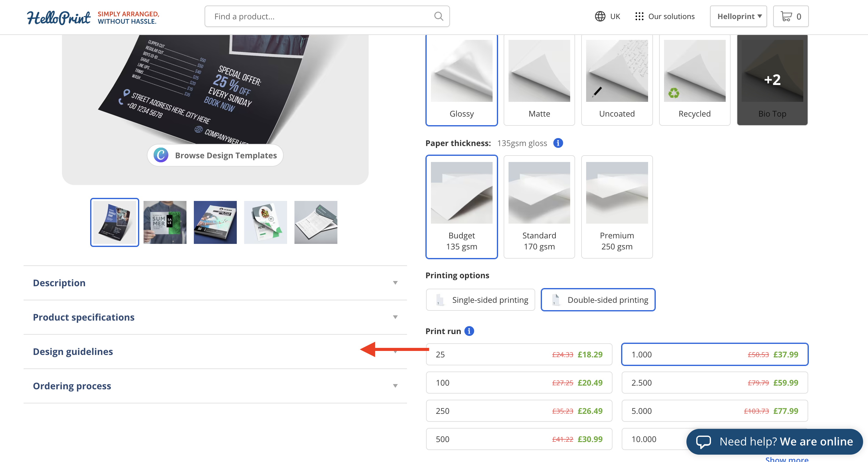Screen dimensions: 868x462
Task: Click the Paper thickness info icon
Action: pos(558,143)
